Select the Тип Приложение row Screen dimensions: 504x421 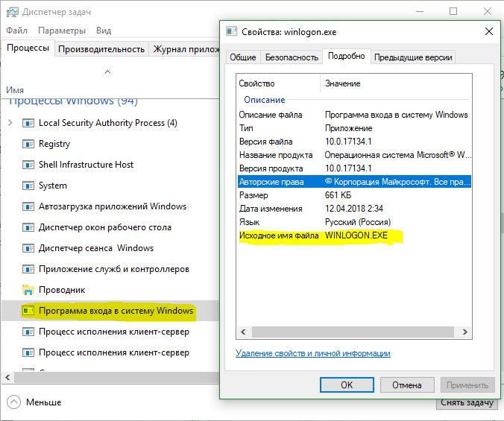click(354, 128)
